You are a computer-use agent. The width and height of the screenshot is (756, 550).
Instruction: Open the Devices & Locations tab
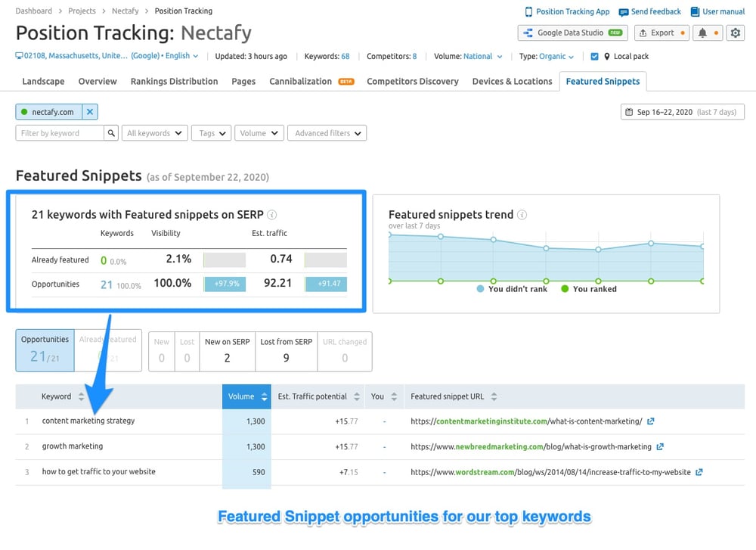tap(512, 82)
